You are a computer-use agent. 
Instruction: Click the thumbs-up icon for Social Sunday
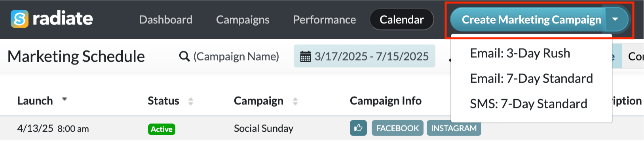358,128
